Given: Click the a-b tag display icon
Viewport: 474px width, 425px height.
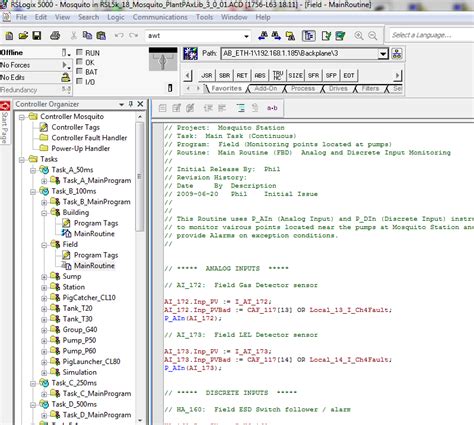Looking at the screenshot, I should (x=272, y=108).
